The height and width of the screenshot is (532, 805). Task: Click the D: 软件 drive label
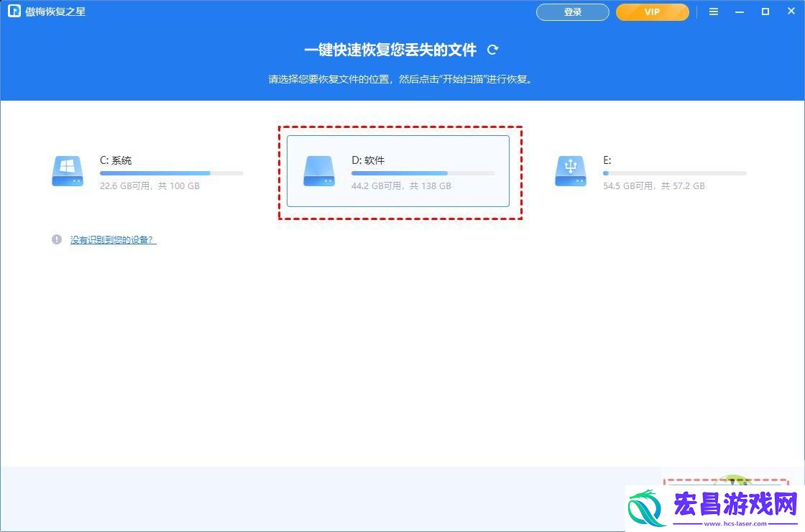pyautogui.click(x=367, y=160)
